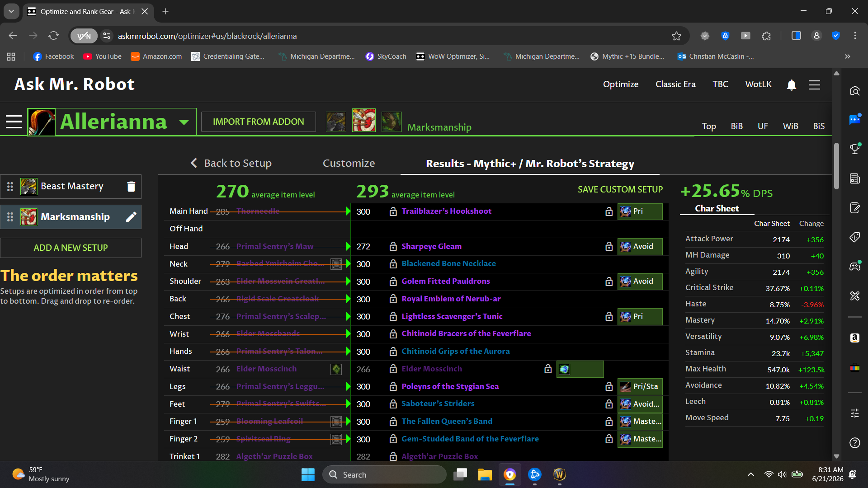Click the Windows taskbar Search box
This screenshot has height=488, width=868.
[384, 474]
